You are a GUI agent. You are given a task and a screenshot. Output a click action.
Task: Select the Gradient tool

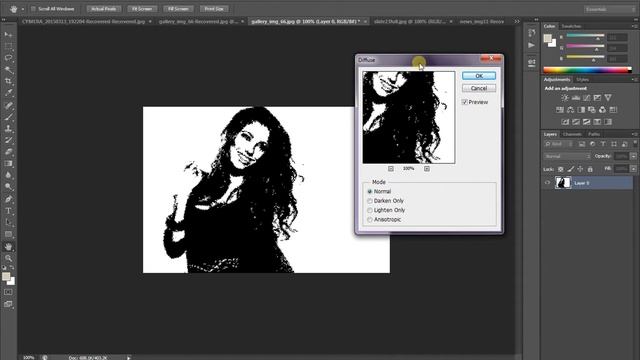point(8,164)
